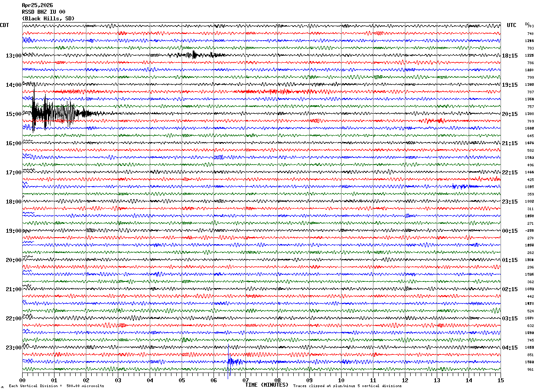Click the traces clipped footnote text
The image size is (536, 392).
(347, 386)
